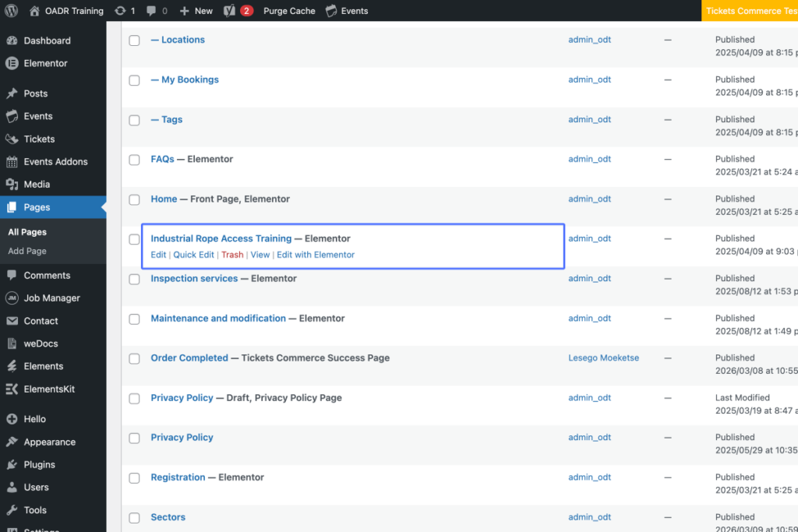The width and height of the screenshot is (798, 532).
Task: Select the Home page checkbox
Action: [x=134, y=200]
